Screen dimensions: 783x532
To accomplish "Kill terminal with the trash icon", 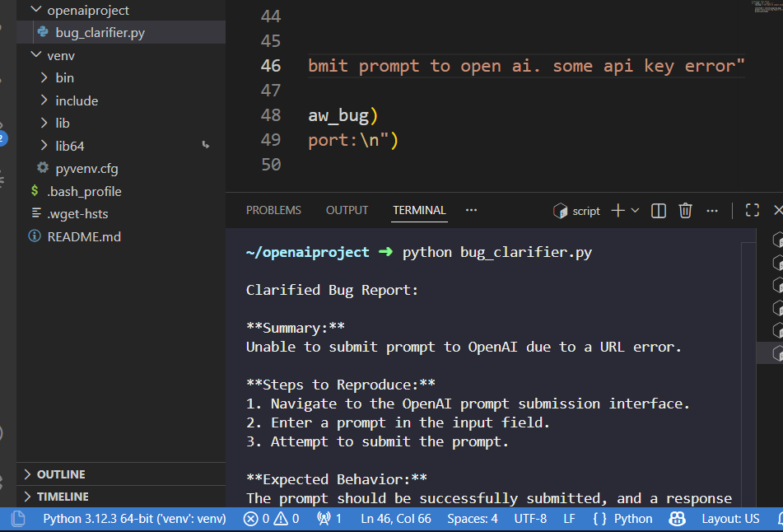I will (685, 211).
